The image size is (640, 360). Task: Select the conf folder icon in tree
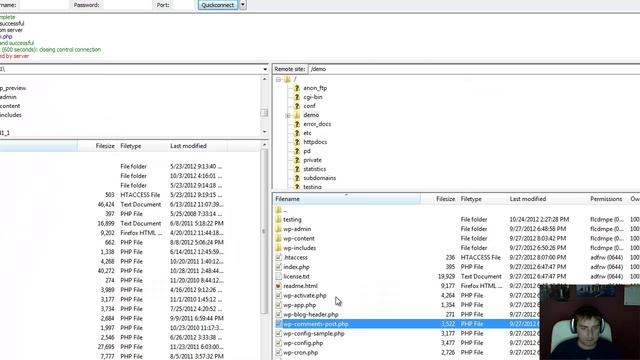coord(297,106)
